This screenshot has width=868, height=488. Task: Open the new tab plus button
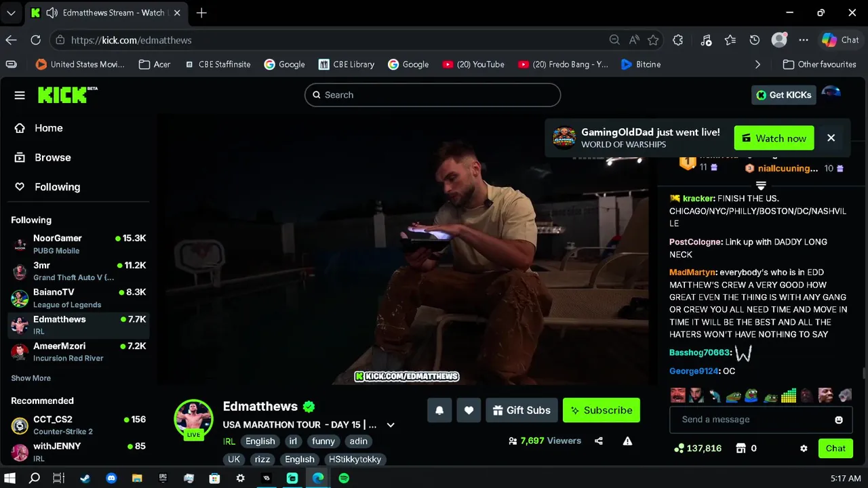[201, 13]
